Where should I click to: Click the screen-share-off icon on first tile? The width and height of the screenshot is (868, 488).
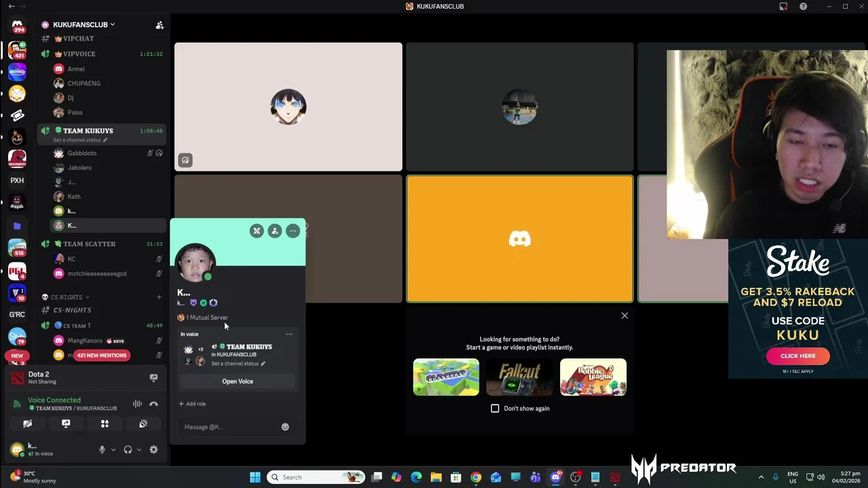click(x=185, y=160)
